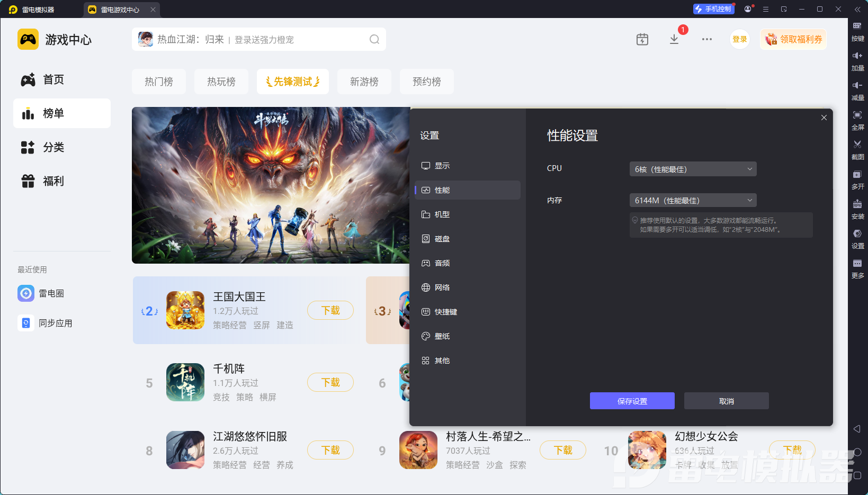Click the 手机控制 phone control button
Screen dimensions: 868x495
click(713, 9)
